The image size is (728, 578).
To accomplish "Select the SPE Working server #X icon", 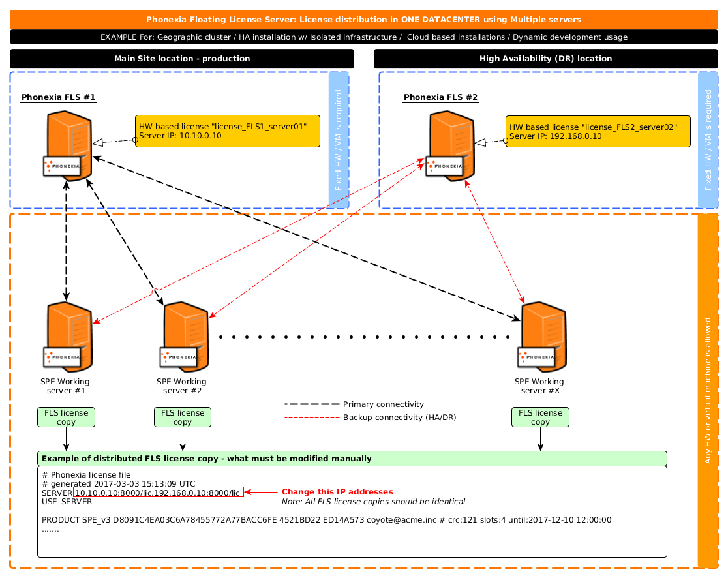I will [x=542, y=337].
